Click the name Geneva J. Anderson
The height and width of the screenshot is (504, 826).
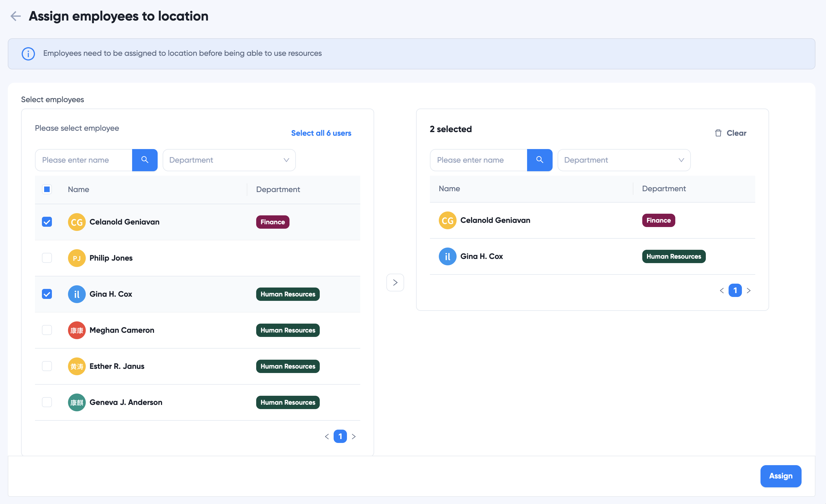click(x=126, y=402)
